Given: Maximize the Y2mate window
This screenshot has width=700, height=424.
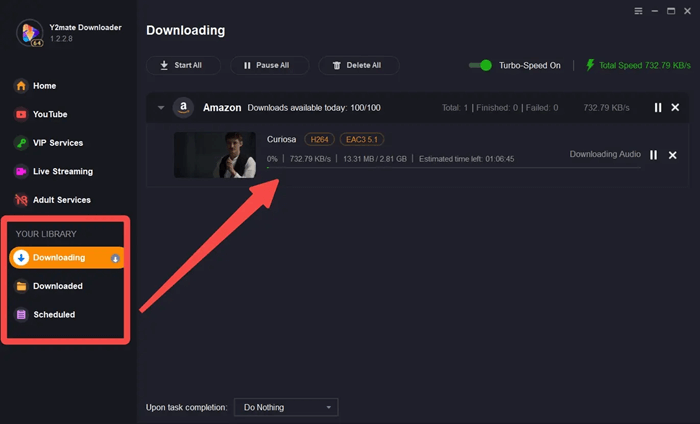Looking at the screenshot, I should 671,11.
